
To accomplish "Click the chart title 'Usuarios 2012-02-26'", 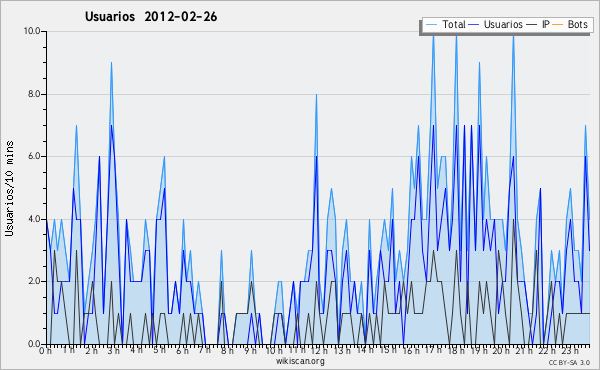I will tap(151, 17).
